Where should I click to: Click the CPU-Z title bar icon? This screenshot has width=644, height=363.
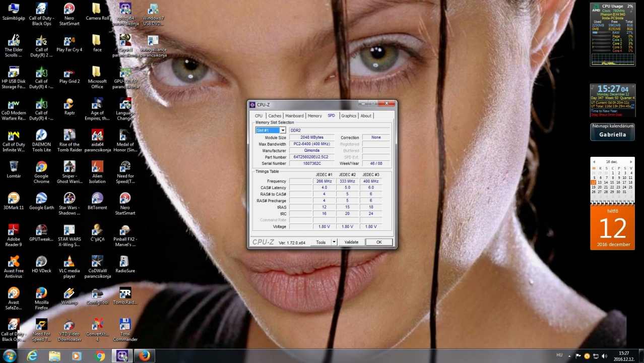[x=252, y=104]
